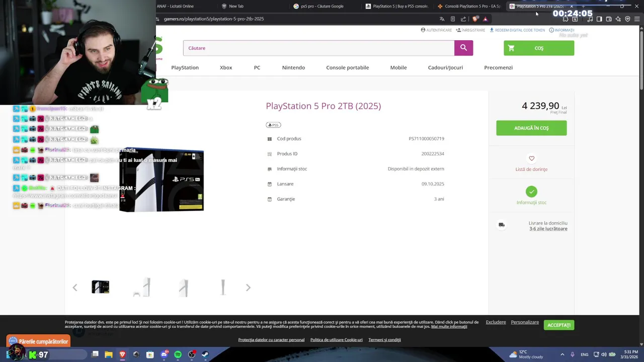The image size is (644, 362).
Task: Open the browser hamburger menu
Action: [637, 19]
